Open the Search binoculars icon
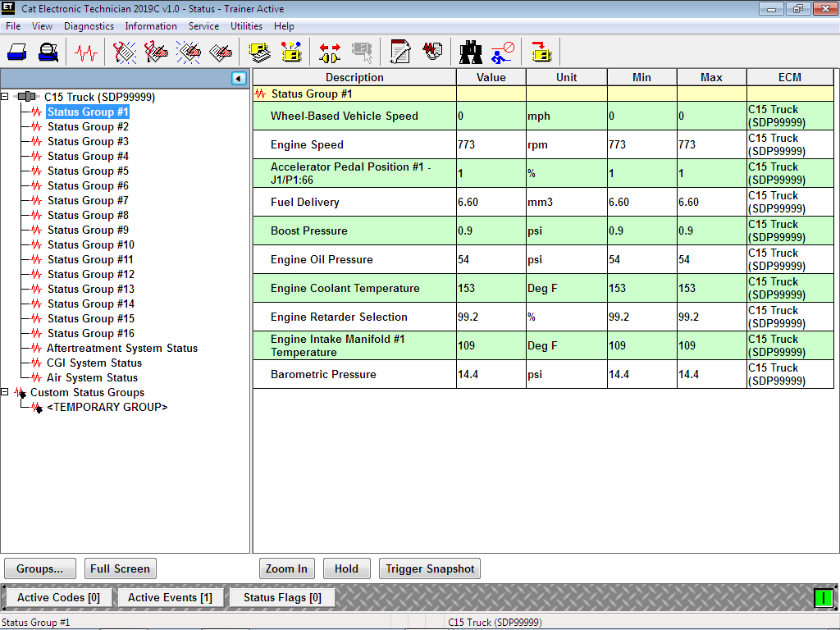Viewport: 840px width, 630px height. [472, 52]
